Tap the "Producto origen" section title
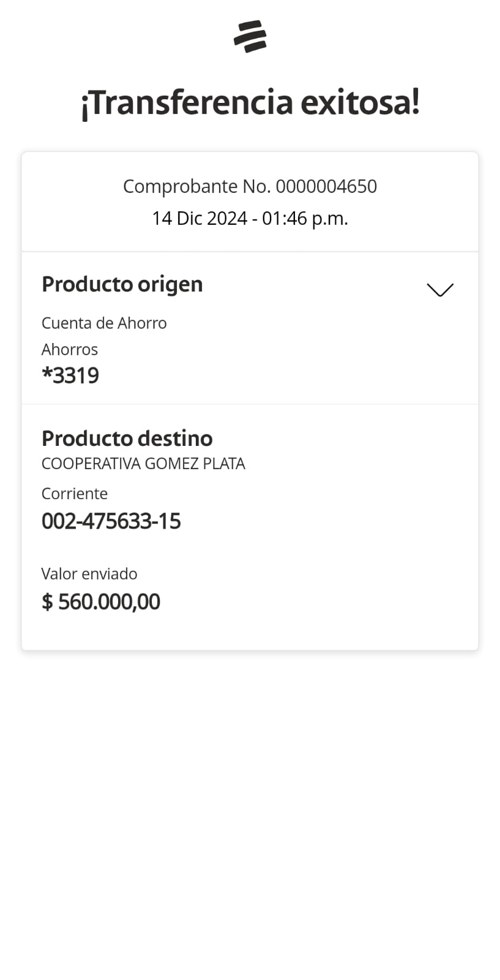This screenshot has height=980, width=500. [122, 284]
